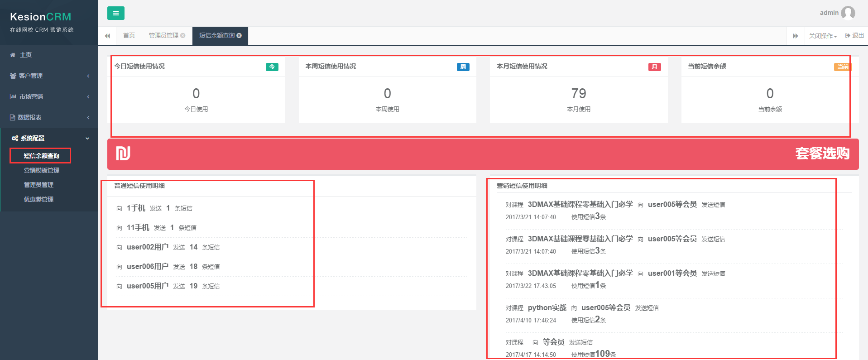Expand the 数据报表 sidebar menu
This screenshot has height=360, width=868.
[49, 117]
